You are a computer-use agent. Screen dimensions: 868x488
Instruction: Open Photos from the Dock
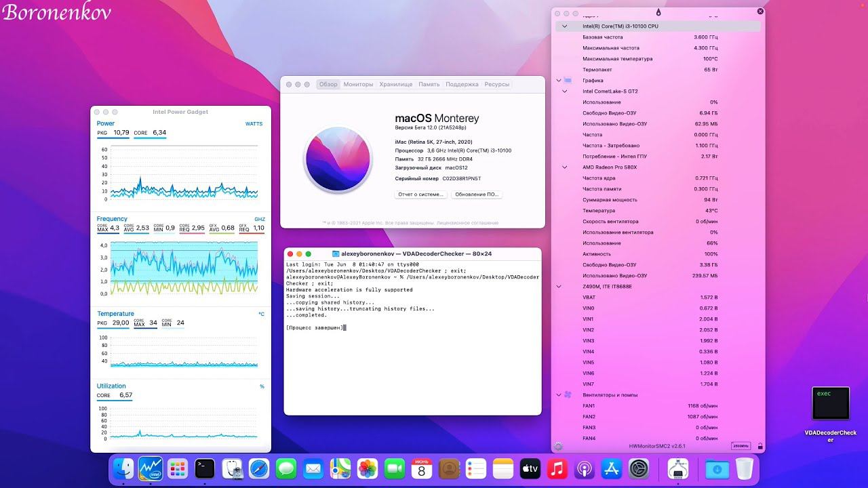367,468
